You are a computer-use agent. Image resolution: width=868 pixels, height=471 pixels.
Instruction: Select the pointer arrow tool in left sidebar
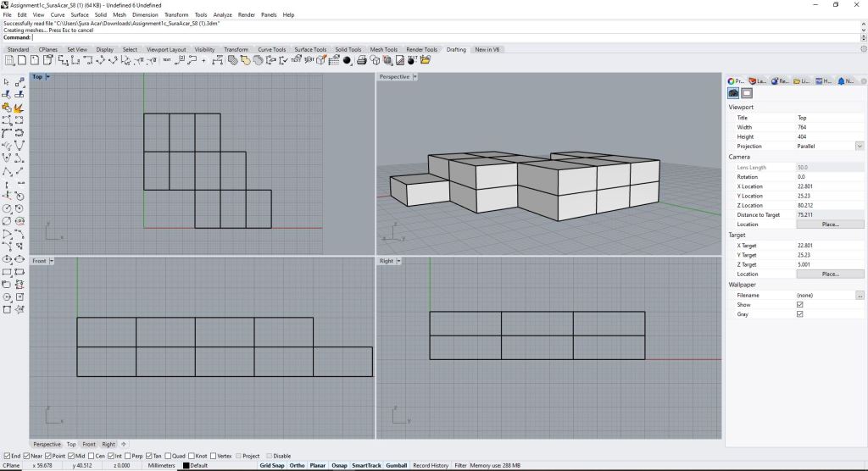[7, 82]
